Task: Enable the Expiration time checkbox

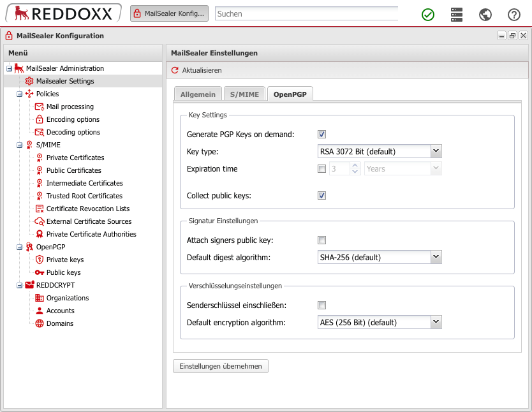Action: coord(321,168)
